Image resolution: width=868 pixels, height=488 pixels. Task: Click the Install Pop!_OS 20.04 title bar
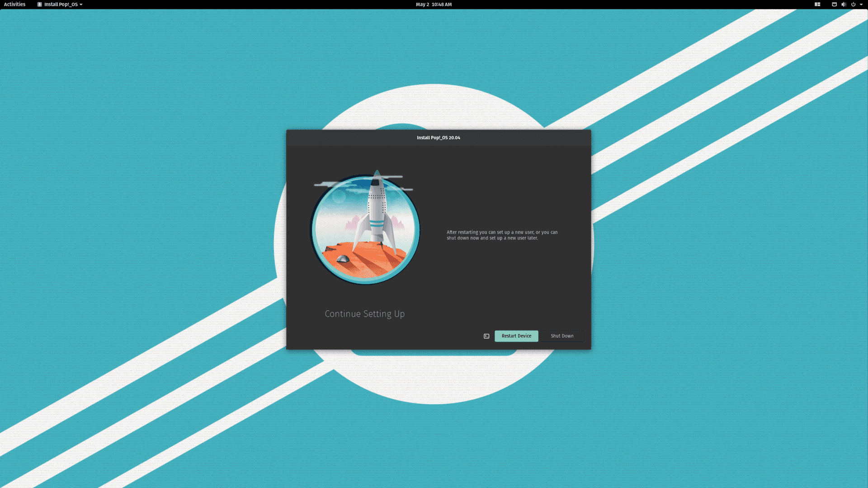438,138
